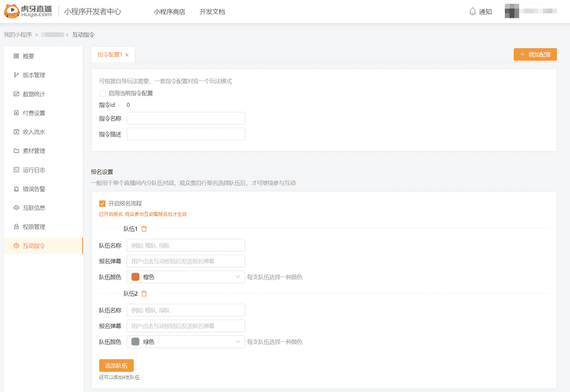
Task: Click the 增加配置 button
Action: coord(535,54)
